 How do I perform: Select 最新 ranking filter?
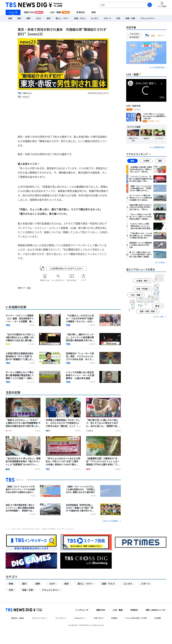tap(132, 161)
